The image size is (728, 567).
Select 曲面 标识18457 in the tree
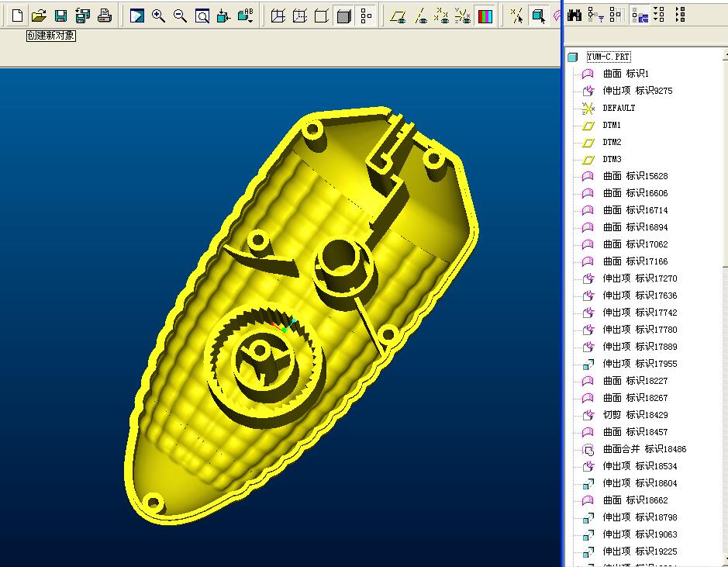635,432
